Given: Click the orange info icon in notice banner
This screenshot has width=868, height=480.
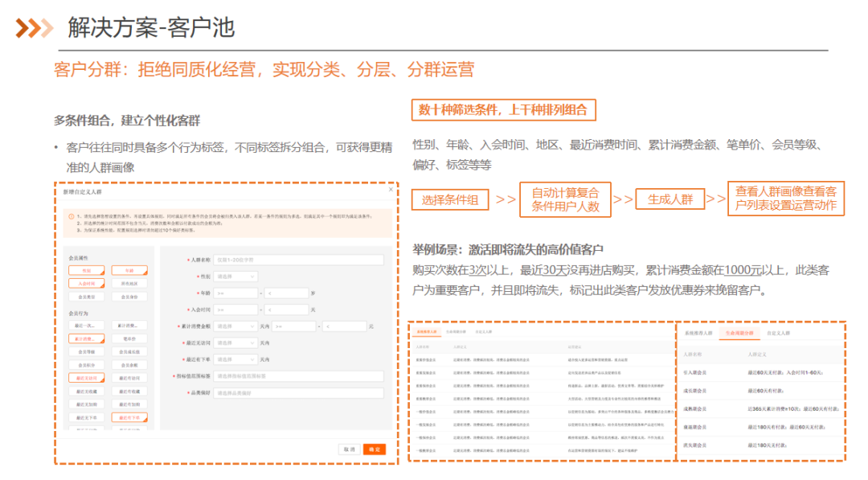Looking at the screenshot, I should pos(72,216).
